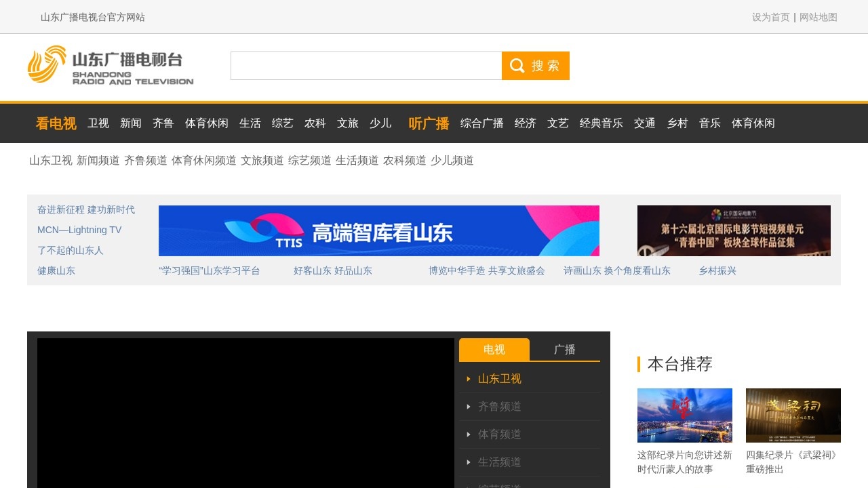Screen dimensions: 868x488
Task: Open 设为首页 link in top bar
Action: (x=771, y=17)
